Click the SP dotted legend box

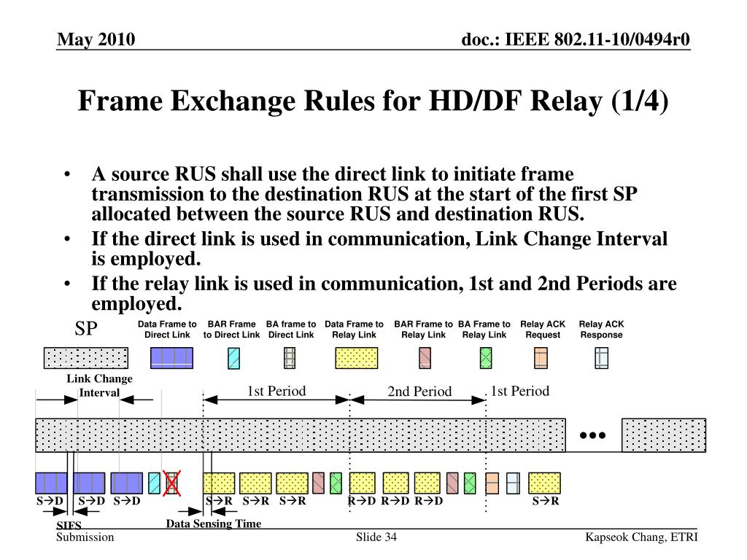point(86,358)
